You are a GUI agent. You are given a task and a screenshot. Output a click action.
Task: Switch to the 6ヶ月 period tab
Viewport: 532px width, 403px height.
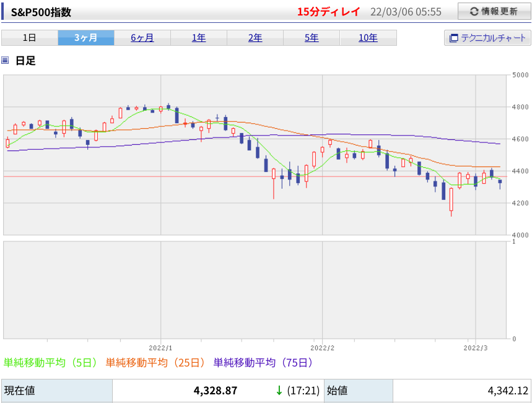[x=142, y=38]
